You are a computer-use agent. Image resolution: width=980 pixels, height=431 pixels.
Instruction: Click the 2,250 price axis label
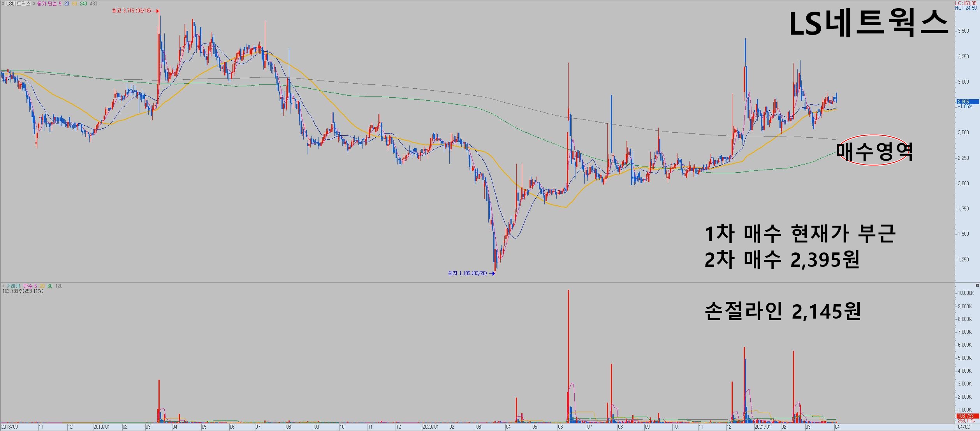[963, 158]
